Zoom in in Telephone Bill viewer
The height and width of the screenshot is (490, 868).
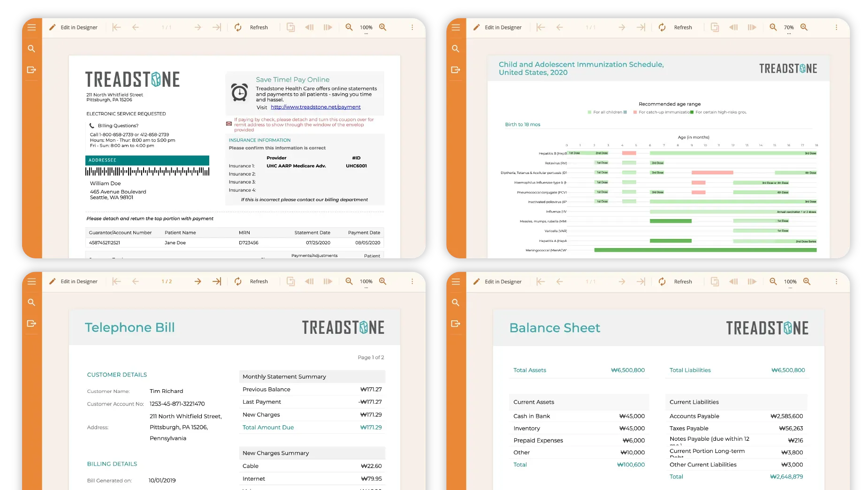[x=383, y=281]
